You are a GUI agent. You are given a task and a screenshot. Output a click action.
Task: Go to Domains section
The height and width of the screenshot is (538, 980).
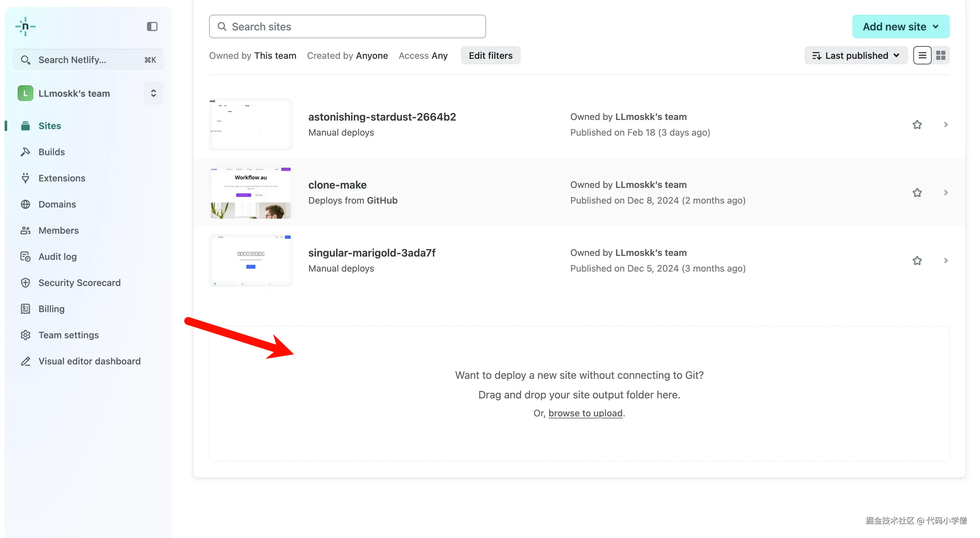[x=57, y=204]
